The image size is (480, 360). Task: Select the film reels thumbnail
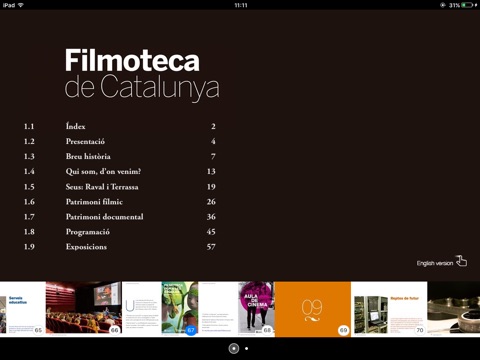[x=454, y=309]
